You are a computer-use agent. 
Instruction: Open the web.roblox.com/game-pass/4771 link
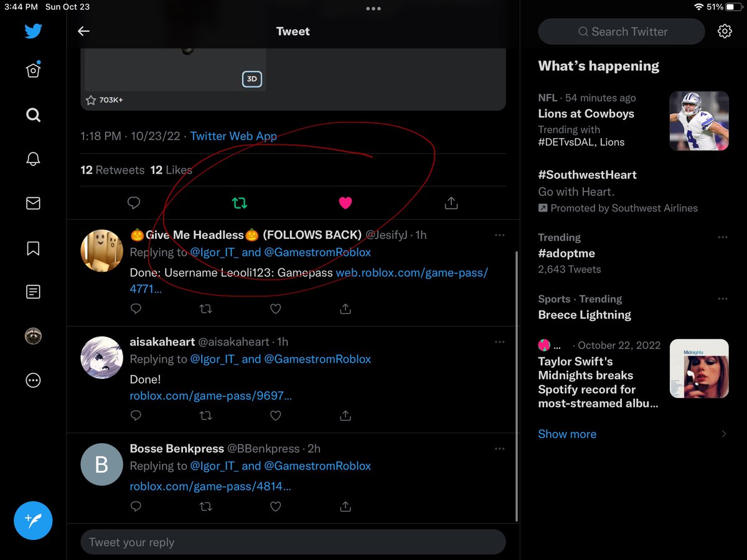pos(309,281)
